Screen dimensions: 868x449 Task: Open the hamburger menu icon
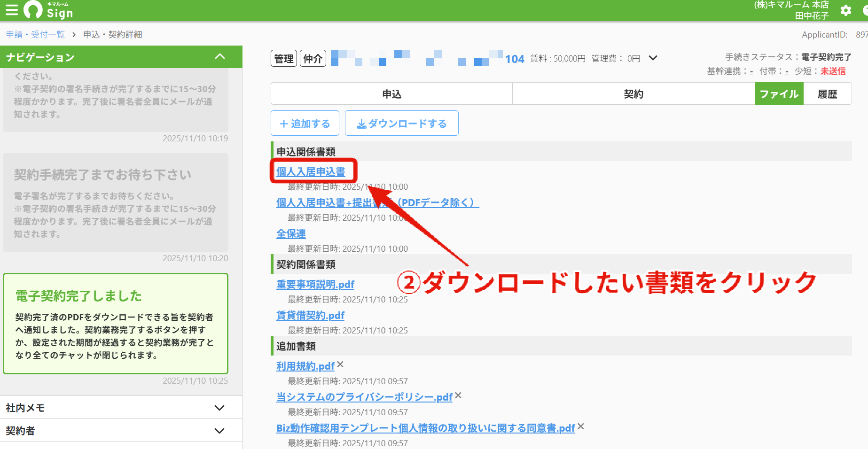pyautogui.click(x=11, y=10)
